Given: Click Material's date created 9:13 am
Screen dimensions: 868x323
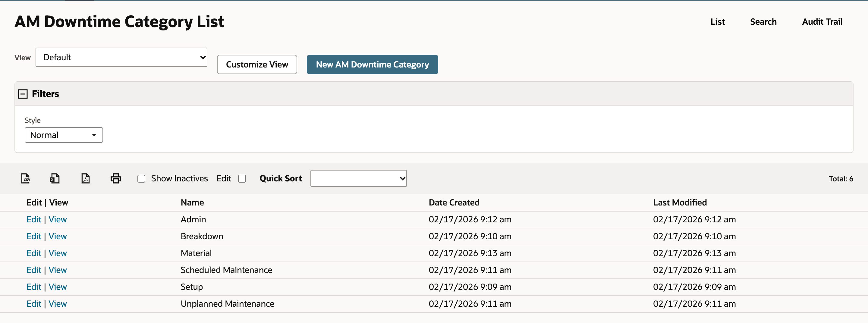Looking at the screenshot, I should tap(470, 253).
